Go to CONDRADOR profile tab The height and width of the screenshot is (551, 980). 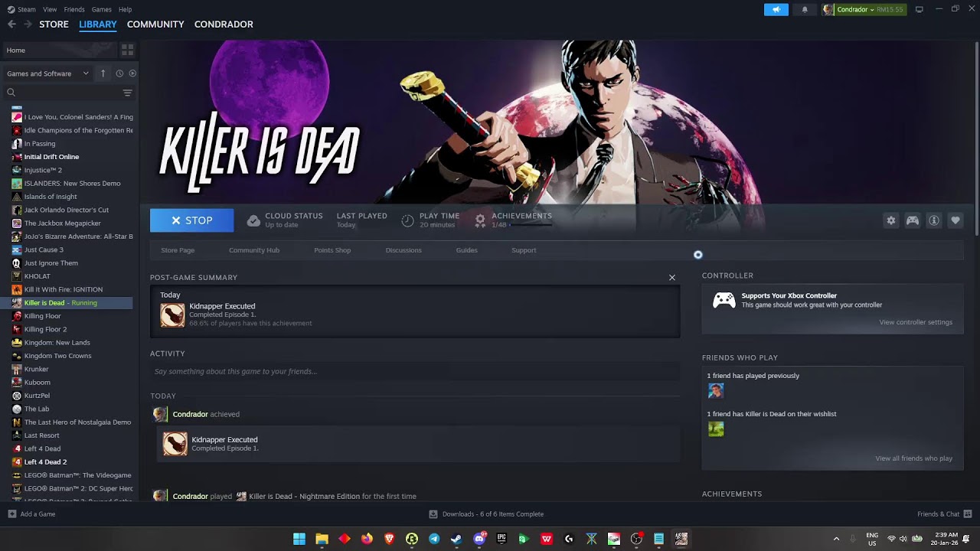click(x=224, y=24)
